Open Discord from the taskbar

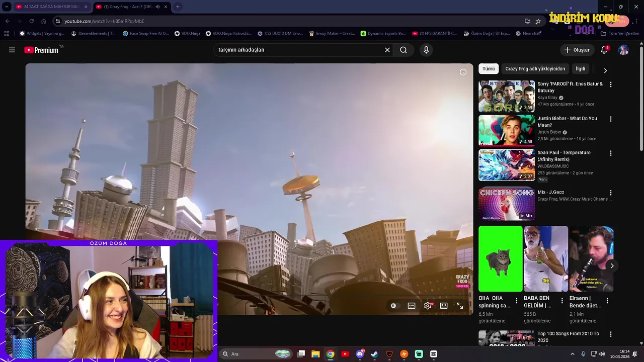pyautogui.click(x=360, y=354)
